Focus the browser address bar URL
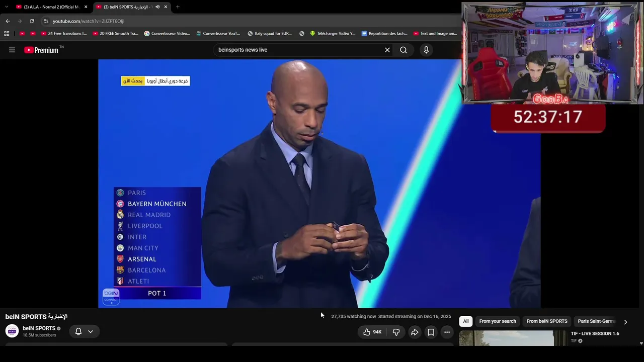644x362 pixels. (89, 21)
